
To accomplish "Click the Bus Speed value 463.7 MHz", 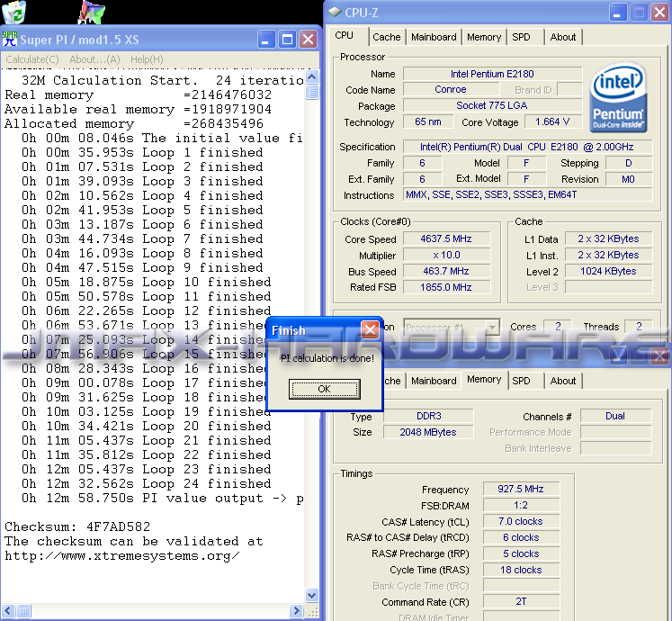I will coord(446,271).
